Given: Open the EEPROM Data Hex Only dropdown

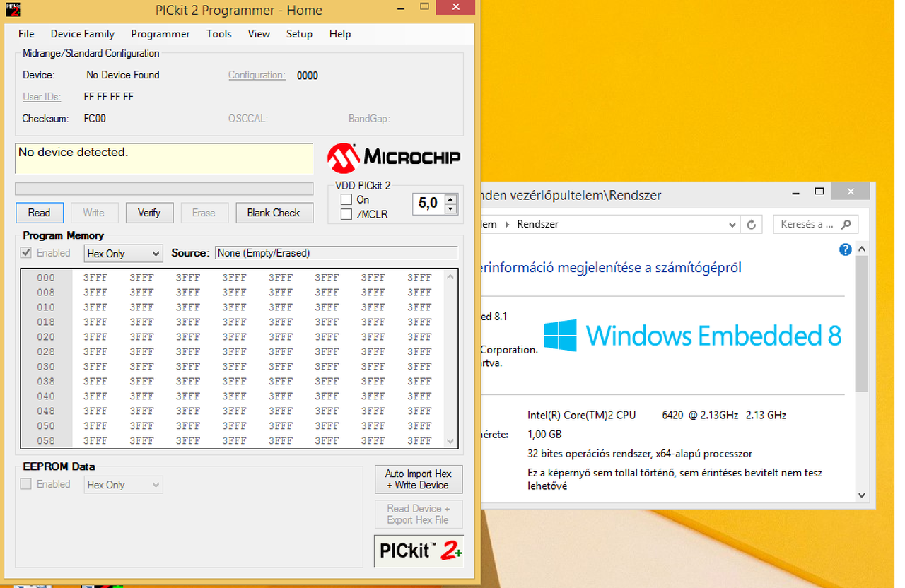Looking at the screenshot, I should [x=123, y=485].
